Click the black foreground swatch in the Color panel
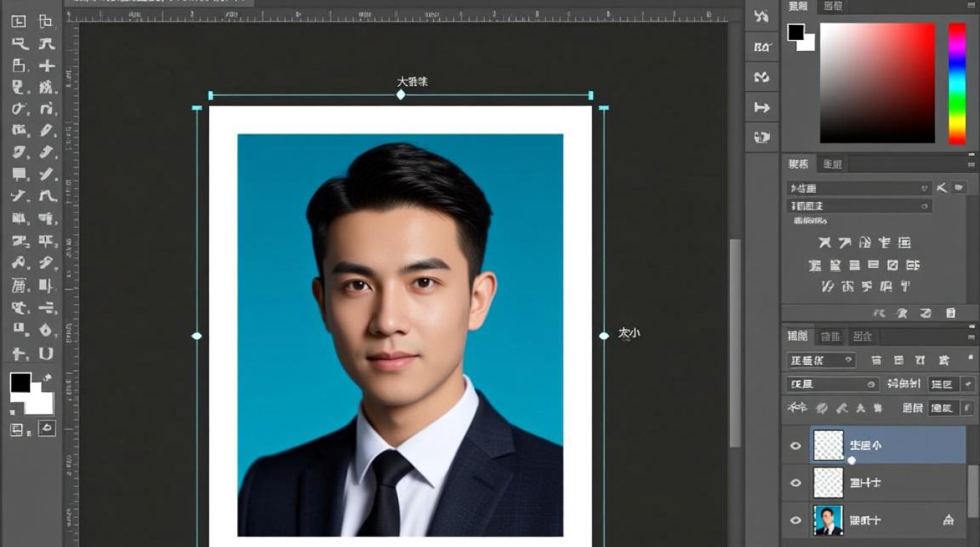 click(x=796, y=32)
